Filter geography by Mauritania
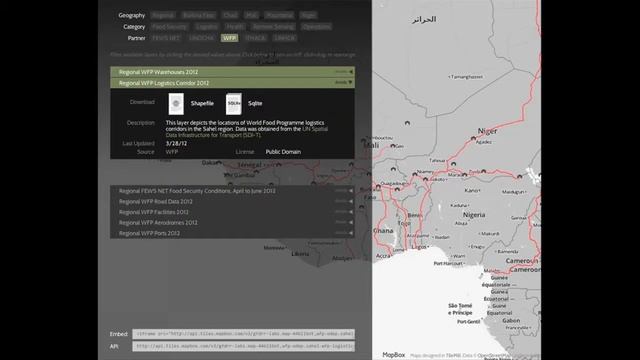Screen dimensions: 640x360 [x=279, y=15]
